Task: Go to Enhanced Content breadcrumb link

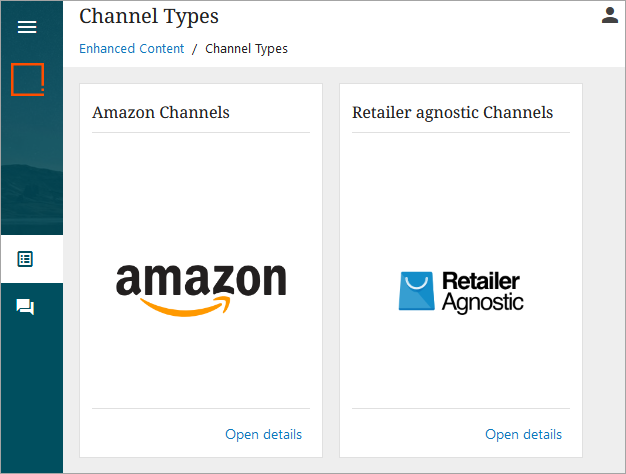Action: pos(131,48)
